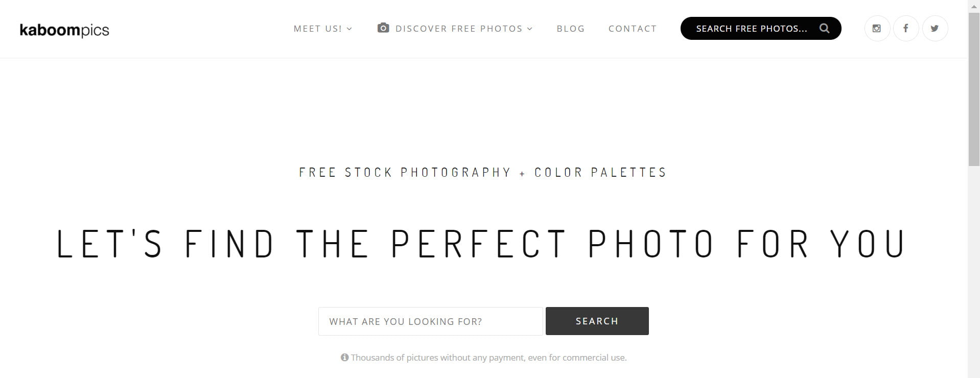Go to the Blog page
Viewport: 980px width, 378px height.
coord(570,29)
